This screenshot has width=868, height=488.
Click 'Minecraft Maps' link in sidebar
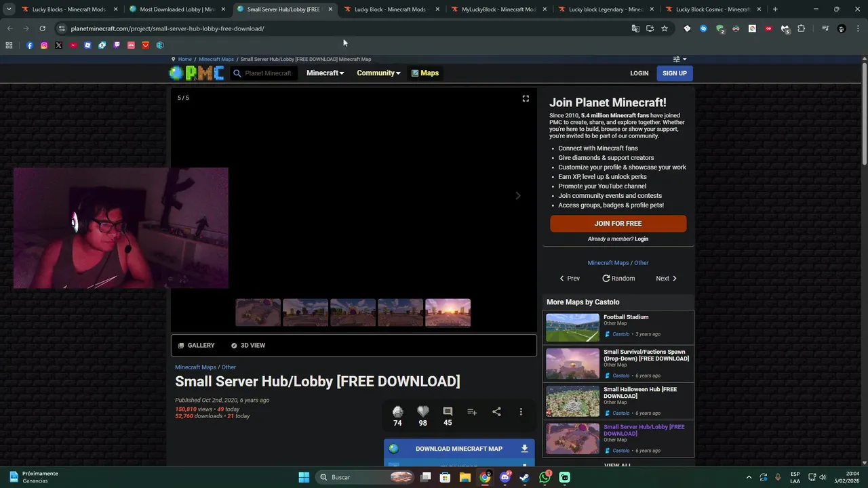pos(608,263)
